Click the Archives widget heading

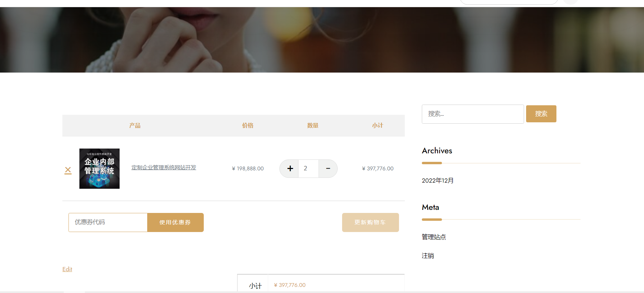point(437,151)
